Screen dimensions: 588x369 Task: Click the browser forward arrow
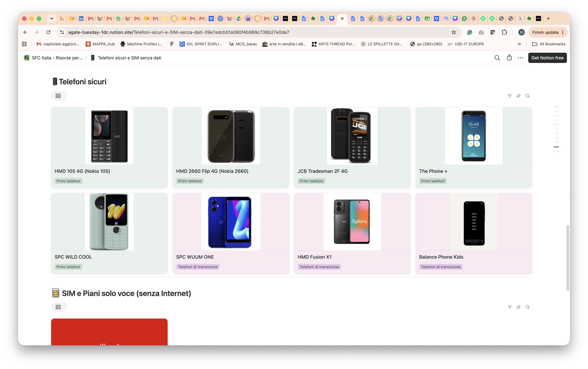pos(37,32)
